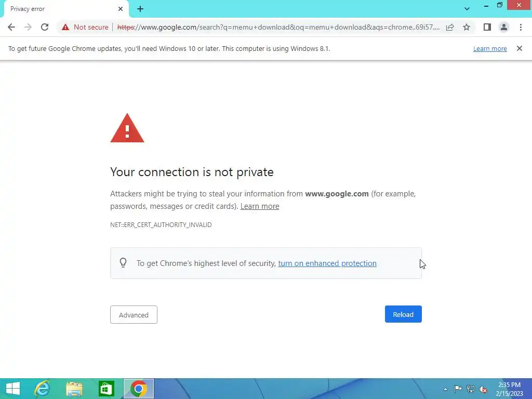Click the NET::ERR_CERT_AUTHORITY_INVALID error code
The height and width of the screenshot is (399, 532).
[161, 224]
